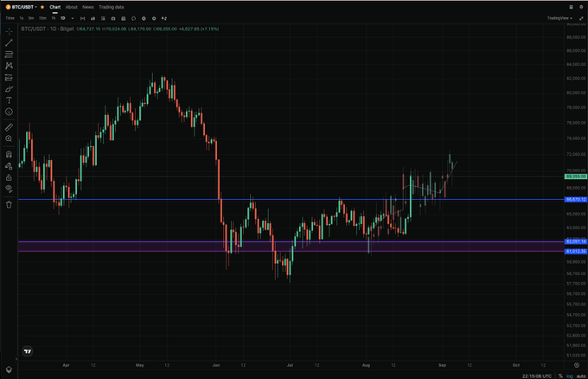
Task: Toggle percent scale mode
Action: [560, 376]
